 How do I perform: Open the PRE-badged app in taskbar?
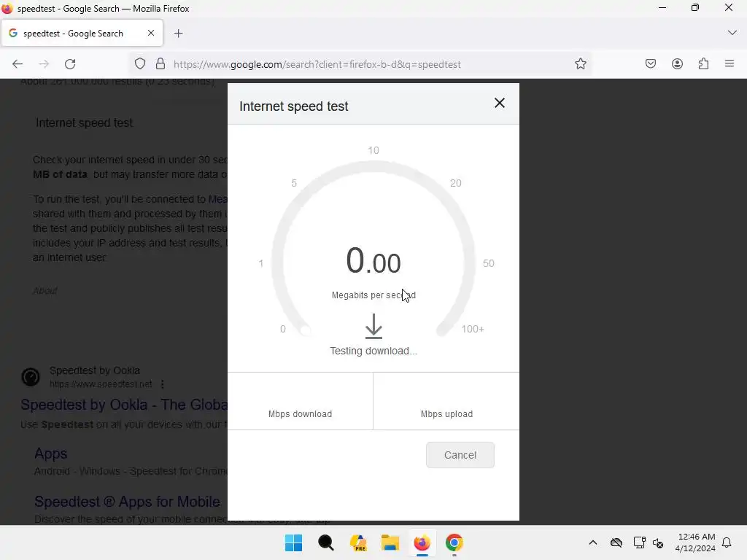coord(357,542)
